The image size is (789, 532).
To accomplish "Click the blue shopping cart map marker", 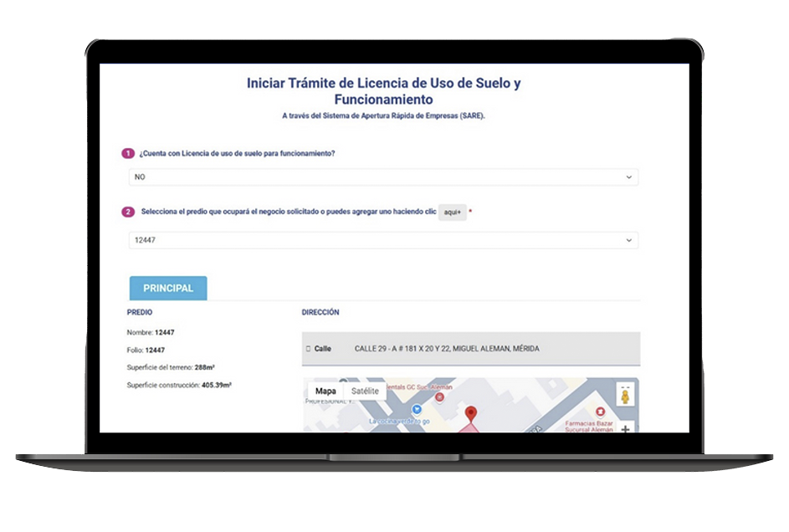I will [416, 408].
